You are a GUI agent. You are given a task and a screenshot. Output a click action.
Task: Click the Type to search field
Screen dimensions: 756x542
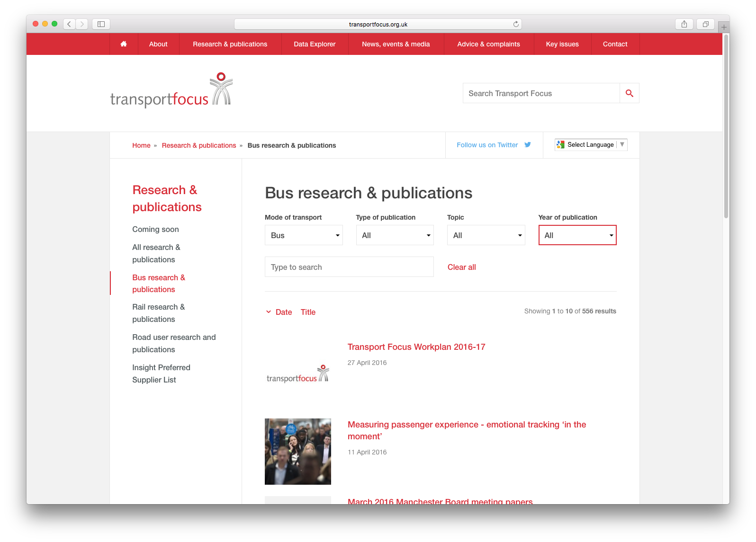click(349, 267)
